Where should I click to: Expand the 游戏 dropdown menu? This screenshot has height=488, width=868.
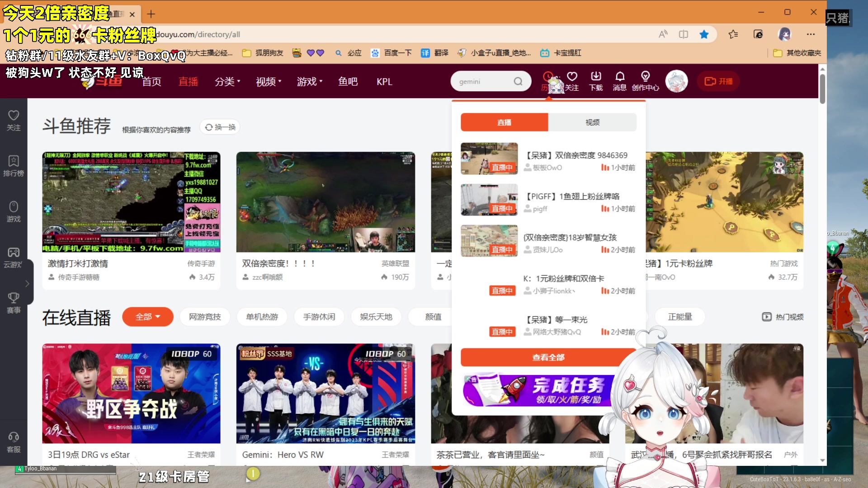309,81
